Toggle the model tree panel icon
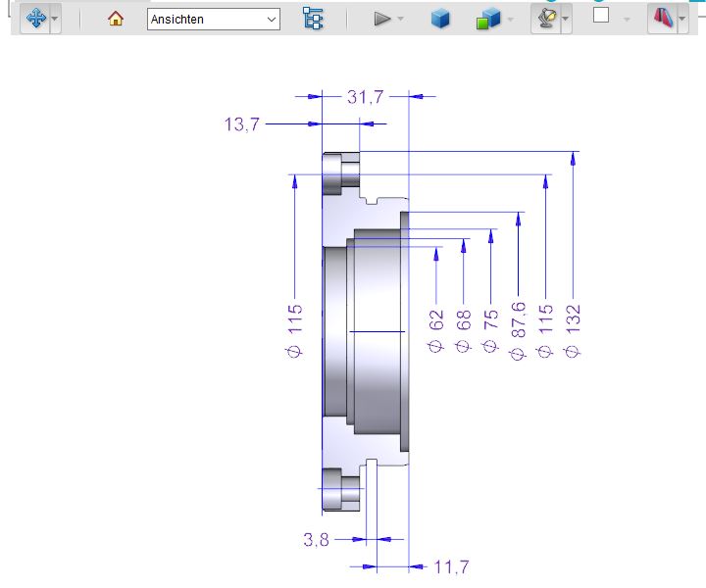The width and height of the screenshot is (706, 588). (x=313, y=19)
